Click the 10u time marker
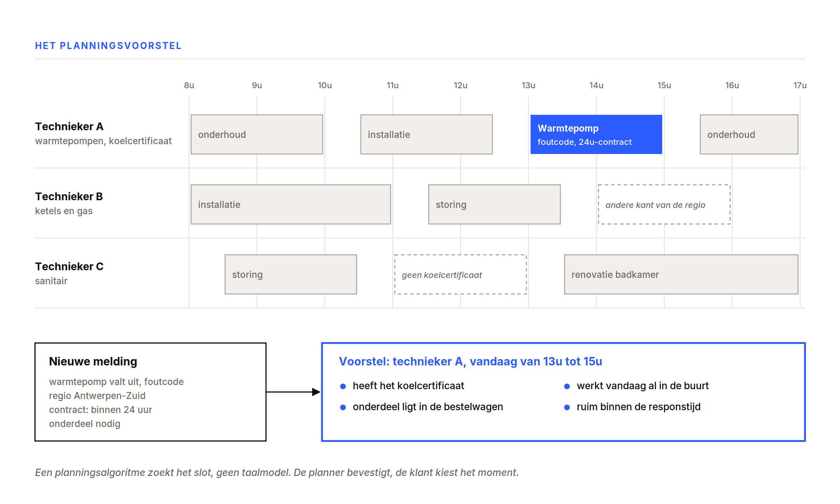This screenshot has width=840, height=504. coord(325,85)
